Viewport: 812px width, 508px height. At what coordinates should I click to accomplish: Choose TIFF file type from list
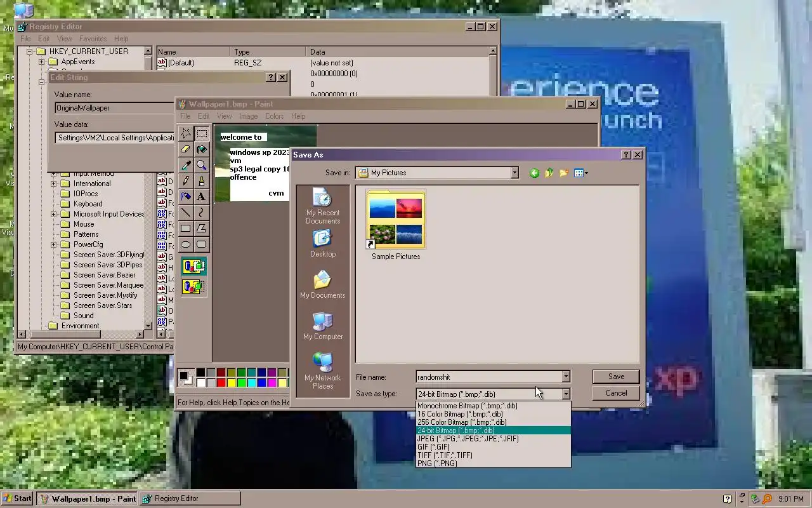[x=493, y=455]
